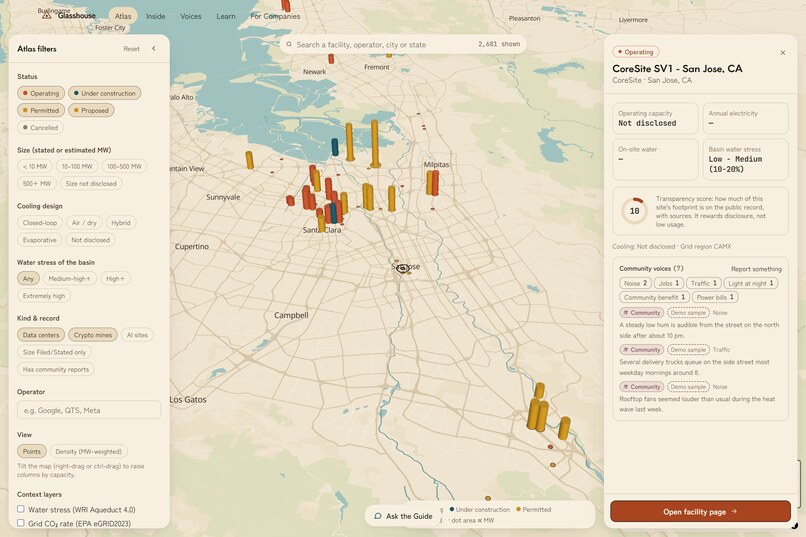This screenshot has height=537, width=806.
Task: Select Extremely high water stress
Action: (44, 296)
